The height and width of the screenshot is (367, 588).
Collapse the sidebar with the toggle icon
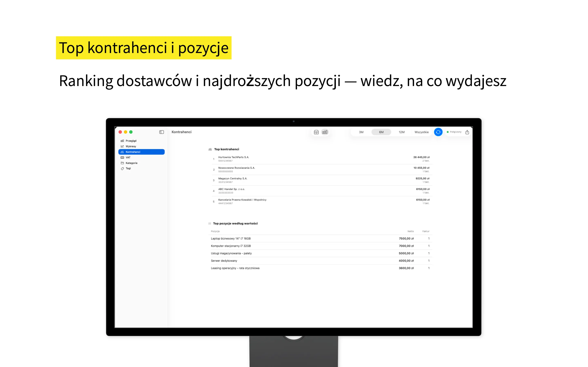click(x=161, y=132)
